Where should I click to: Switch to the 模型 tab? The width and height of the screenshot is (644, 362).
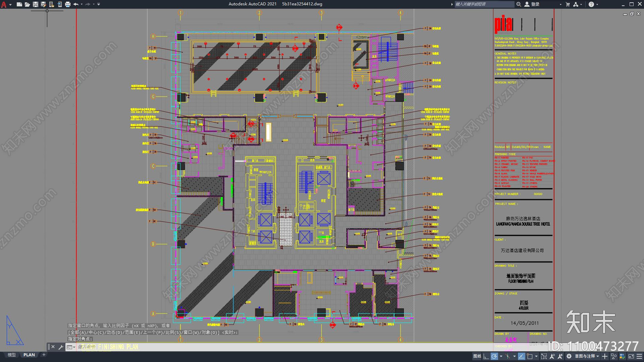[12, 355]
